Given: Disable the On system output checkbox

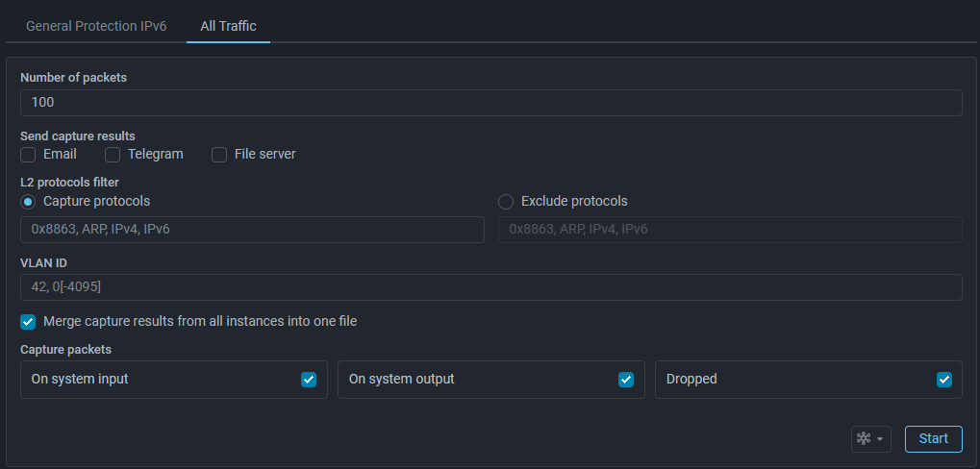Looking at the screenshot, I should [x=626, y=380].
